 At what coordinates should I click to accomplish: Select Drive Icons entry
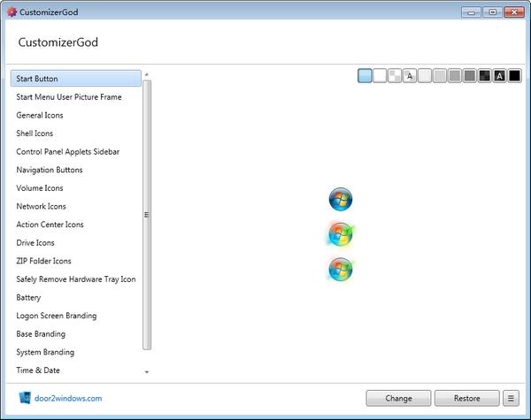(76, 242)
